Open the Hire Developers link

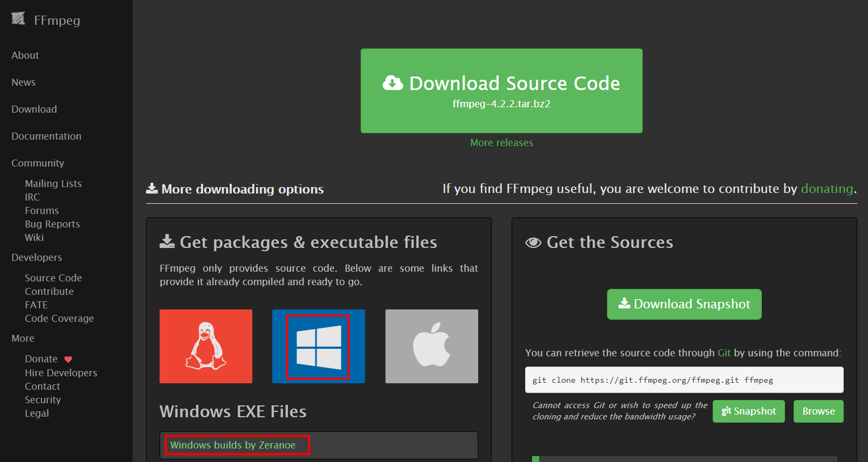[61, 373]
